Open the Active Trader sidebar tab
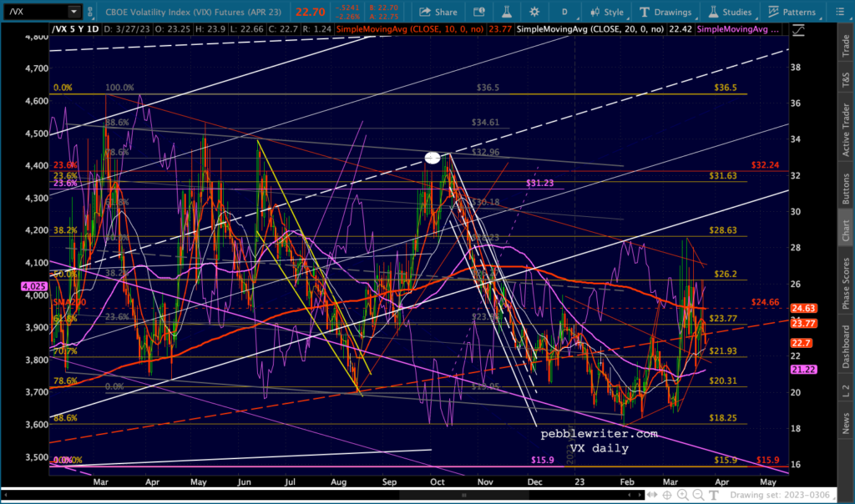Screen dimensions: 855x504 [846, 129]
